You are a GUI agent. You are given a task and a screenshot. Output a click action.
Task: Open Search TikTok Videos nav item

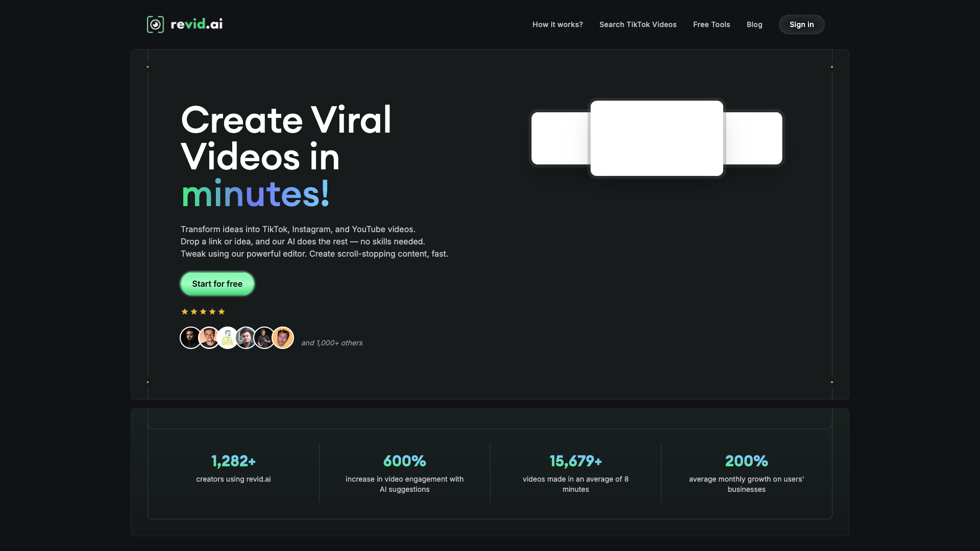[638, 24]
